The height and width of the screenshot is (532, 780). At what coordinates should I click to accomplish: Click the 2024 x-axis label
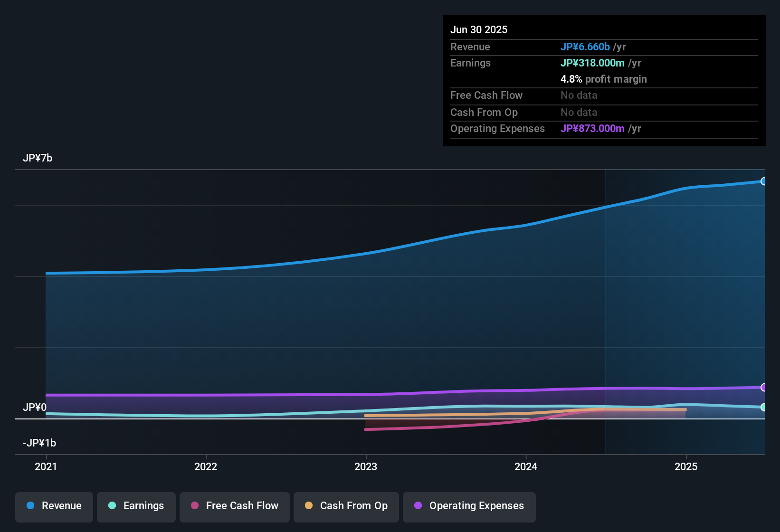(x=526, y=466)
